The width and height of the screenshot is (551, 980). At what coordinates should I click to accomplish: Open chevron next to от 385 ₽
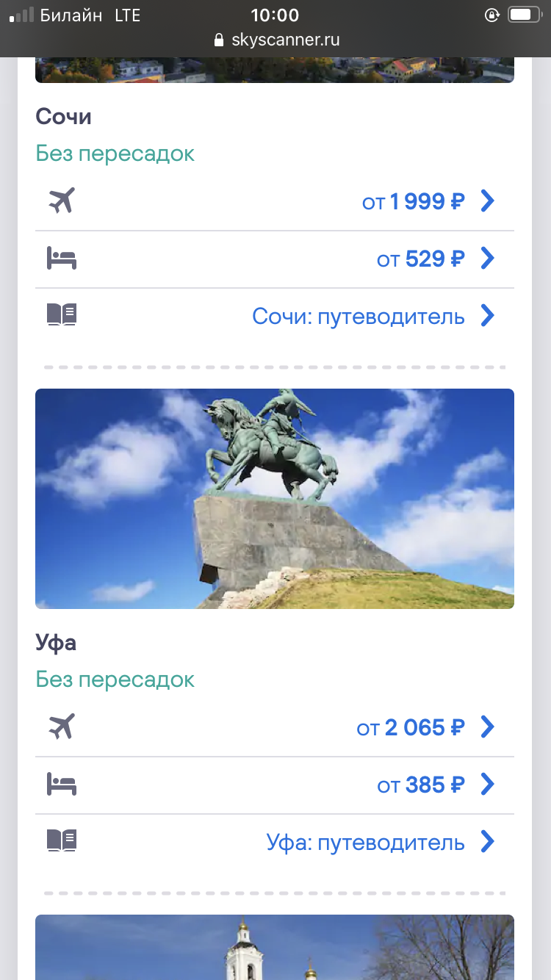[x=487, y=785]
